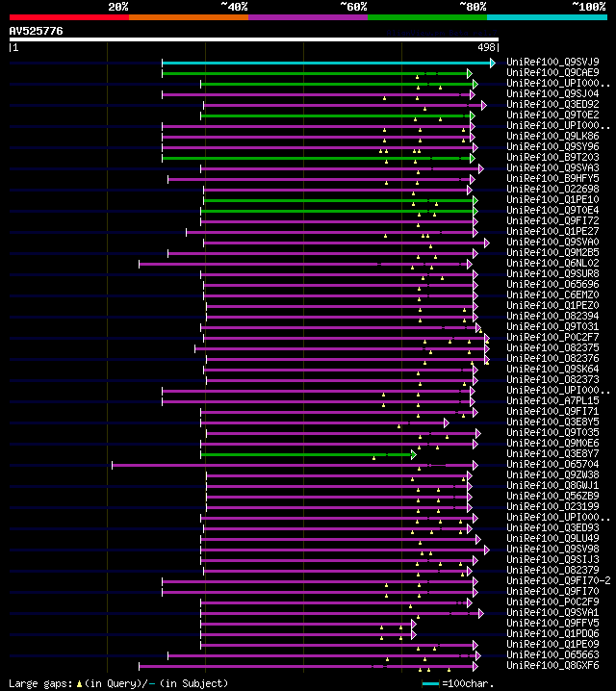Click the cyan alignment bar for Q9SVJ9

(326, 63)
